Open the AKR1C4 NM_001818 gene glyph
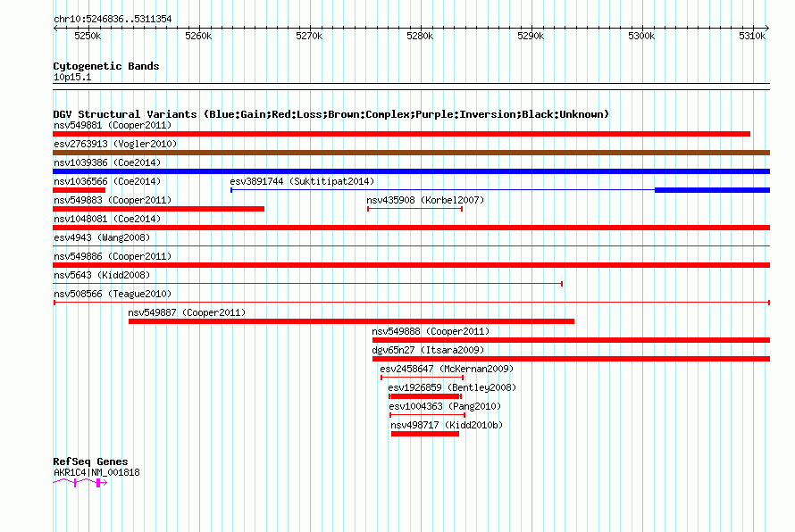Image resolution: width=795 pixels, height=532 pixels. pos(80,483)
